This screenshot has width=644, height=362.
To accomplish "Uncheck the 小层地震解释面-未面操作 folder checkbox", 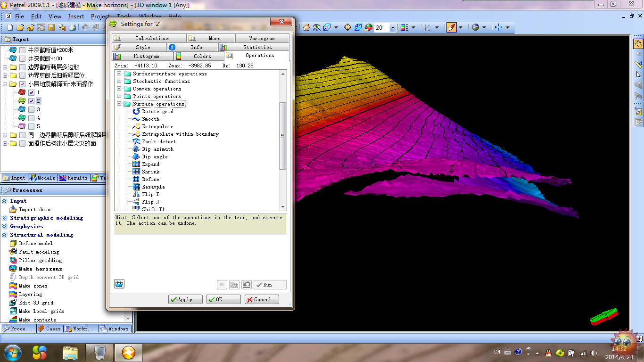I will click(x=22, y=84).
